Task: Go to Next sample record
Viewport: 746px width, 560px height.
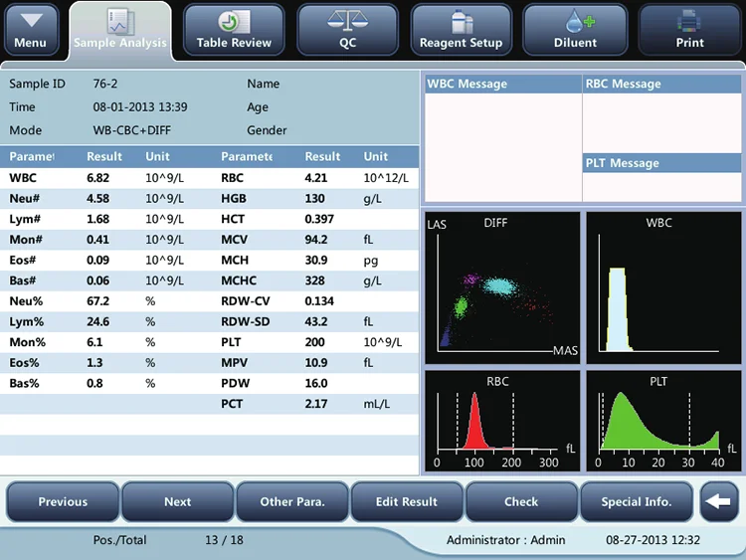Action: 177,502
